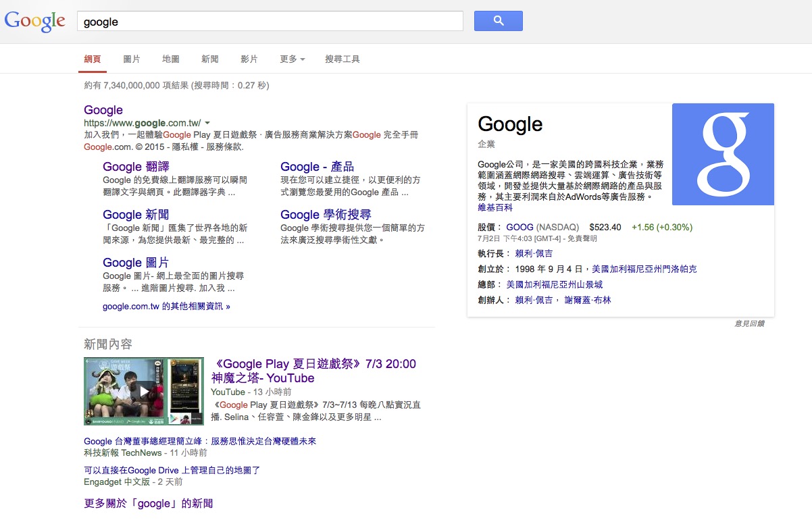Switch to the 圖片 tab
The width and height of the screenshot is (812, 520).
point(132,59)
